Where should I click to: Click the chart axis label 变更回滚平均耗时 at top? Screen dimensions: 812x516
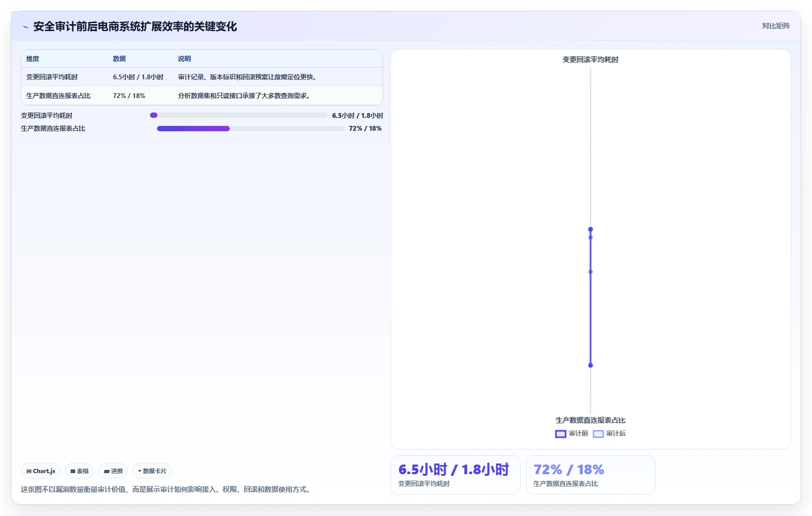[x=590, y=59]
